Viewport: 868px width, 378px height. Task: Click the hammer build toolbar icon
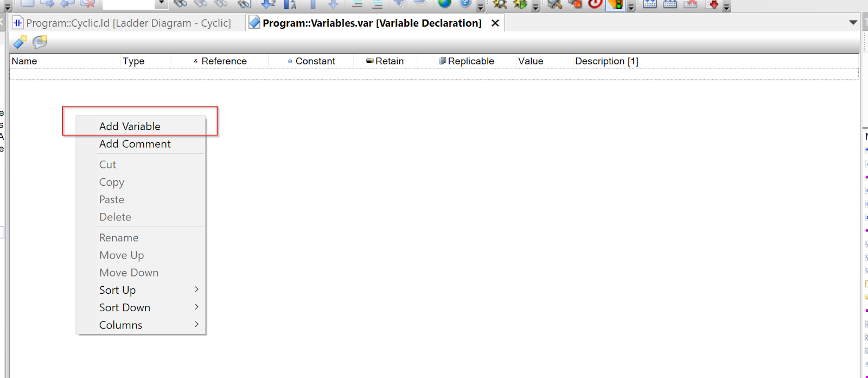tap(554, 4)
